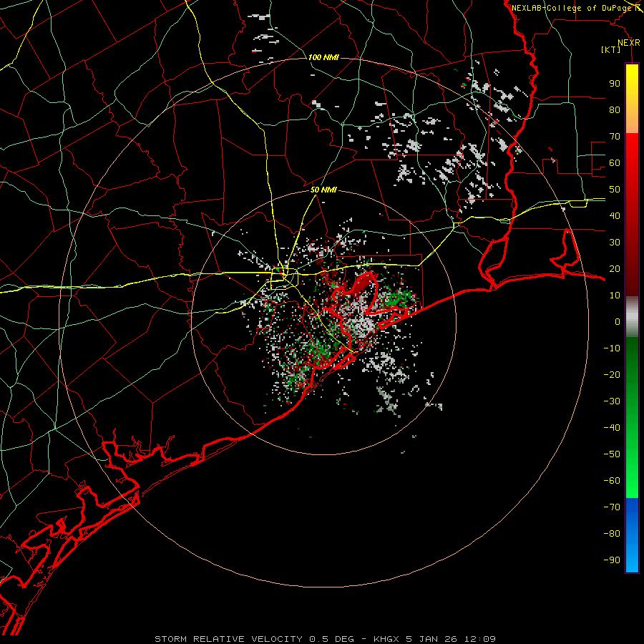The image size is (644, 644).
Task: Click the 70 value on velocity scale
Action: coord(615,137)
